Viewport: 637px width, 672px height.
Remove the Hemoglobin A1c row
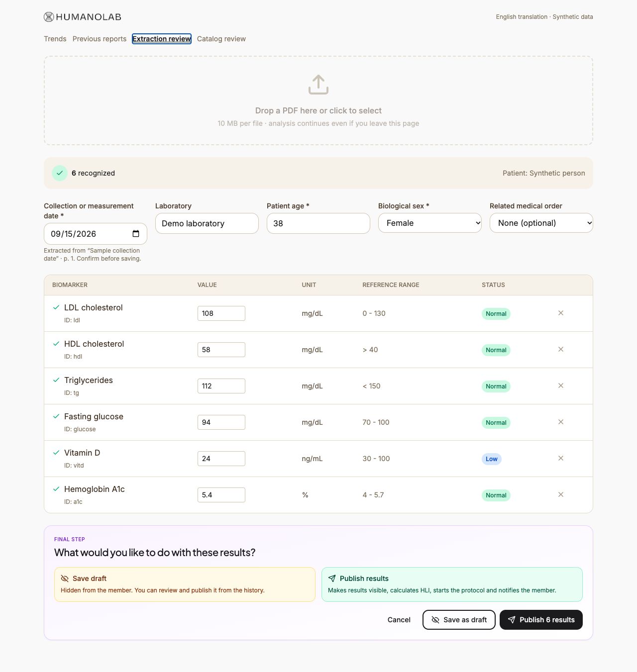click(x=561, y=494)
